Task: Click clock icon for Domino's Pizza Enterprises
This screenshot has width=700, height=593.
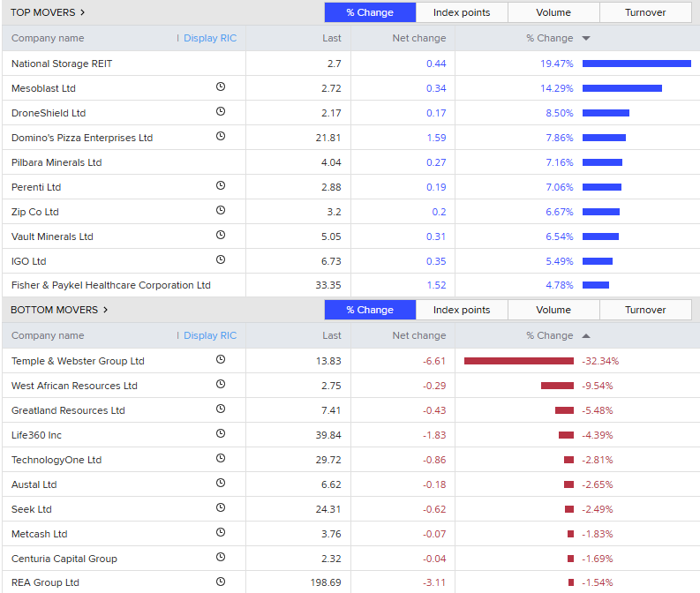Action: click(221, 137)
